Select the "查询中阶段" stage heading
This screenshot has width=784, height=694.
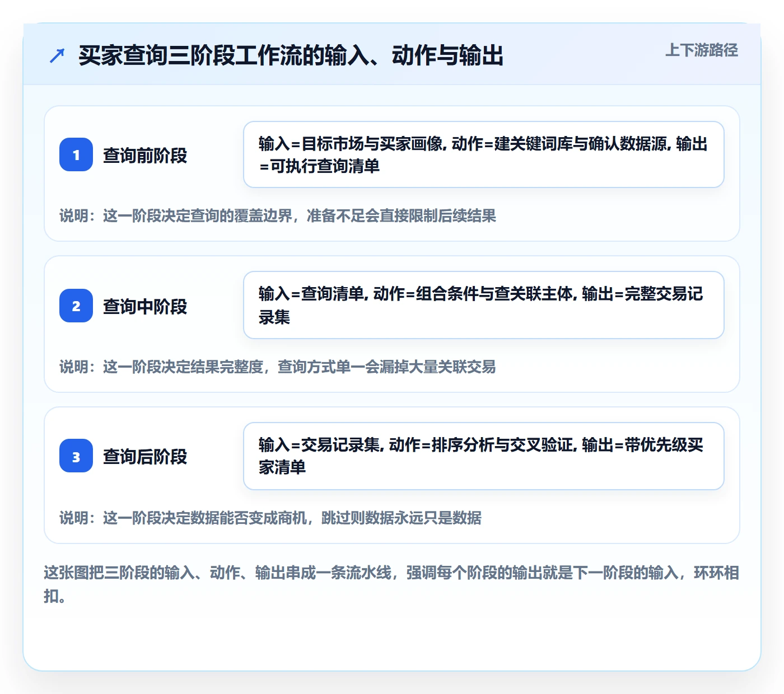(x=145, y=306)
